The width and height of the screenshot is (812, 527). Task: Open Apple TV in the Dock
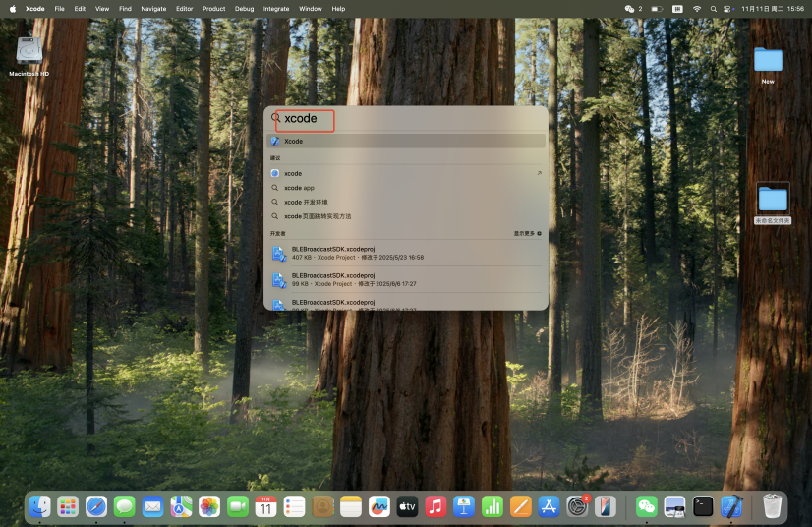(407, 506)
